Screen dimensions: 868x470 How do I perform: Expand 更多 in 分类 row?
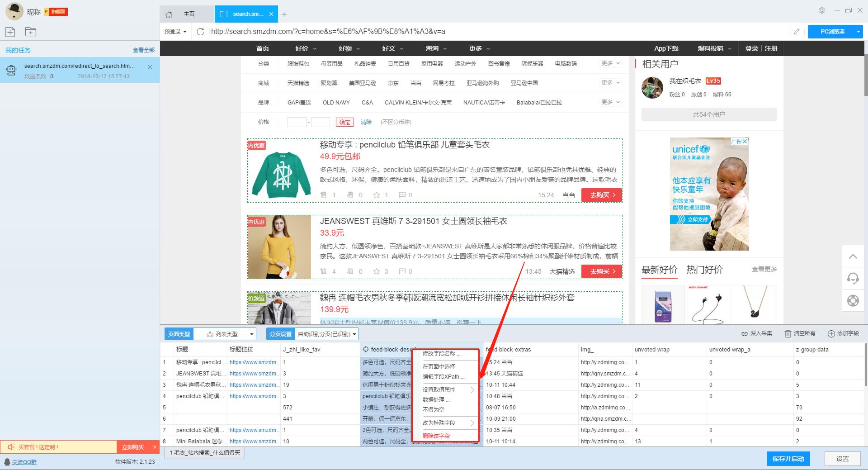coord(611,63)
